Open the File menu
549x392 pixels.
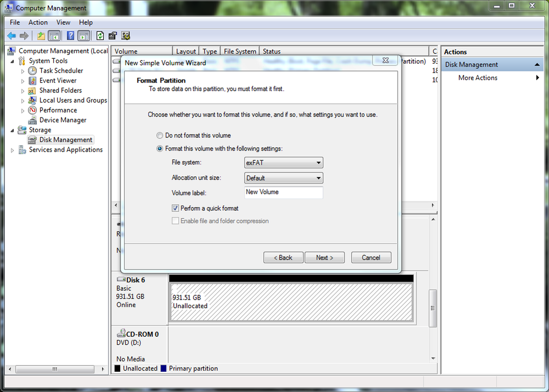point(15,23)
